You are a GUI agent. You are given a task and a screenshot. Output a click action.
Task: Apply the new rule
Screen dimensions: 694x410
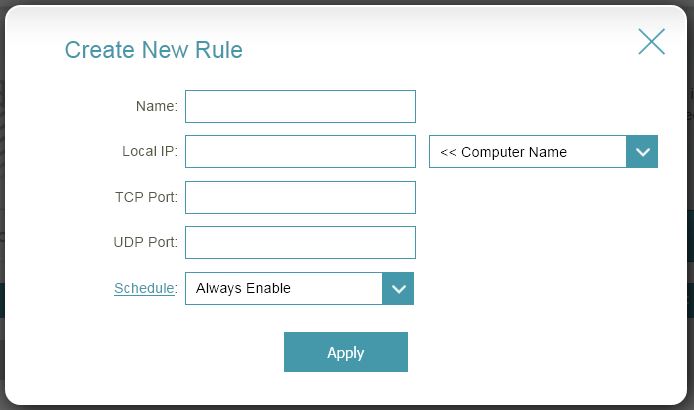point(346,352)
